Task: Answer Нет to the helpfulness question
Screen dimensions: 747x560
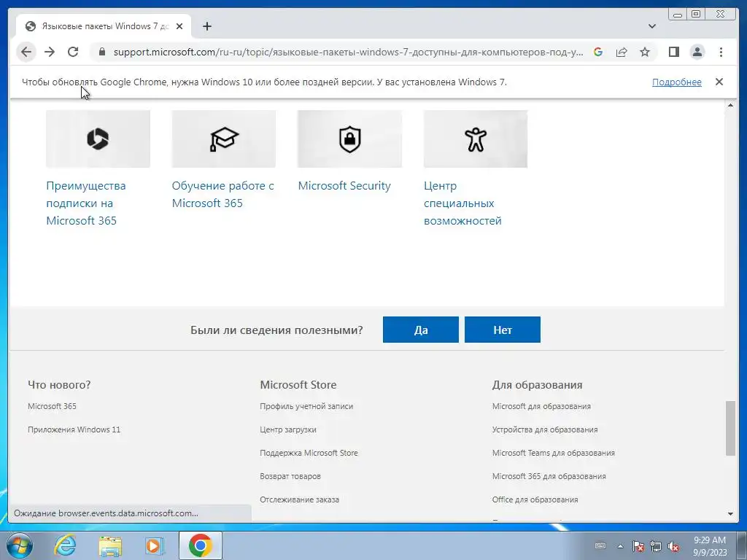Action: [x=503, y=330]
